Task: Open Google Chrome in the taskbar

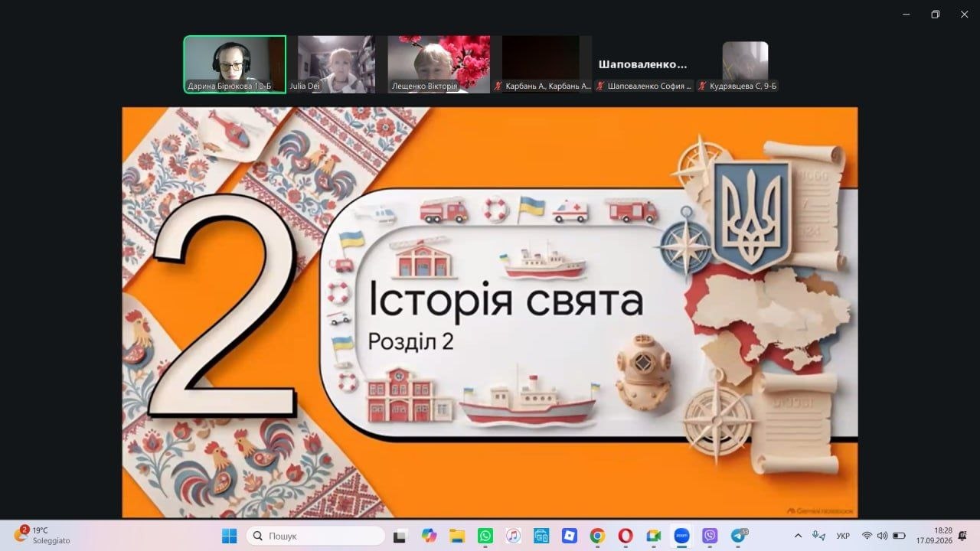Action: coord(597,536)
